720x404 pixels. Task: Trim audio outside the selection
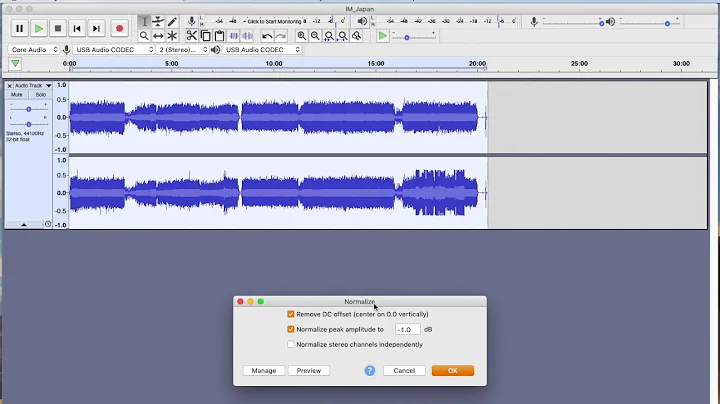coord(233,36)
